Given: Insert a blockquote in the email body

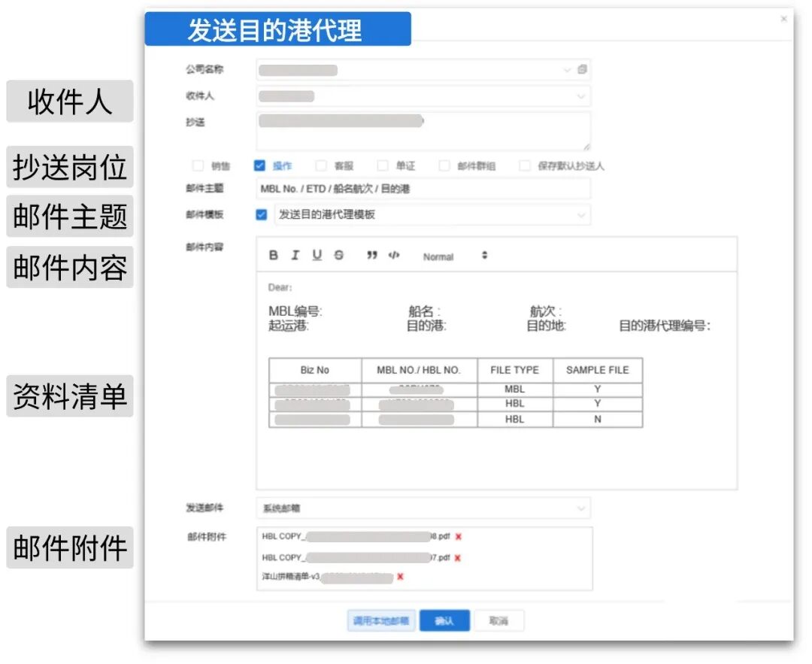Looking at the screenshot, I should [x=371, y=255].
